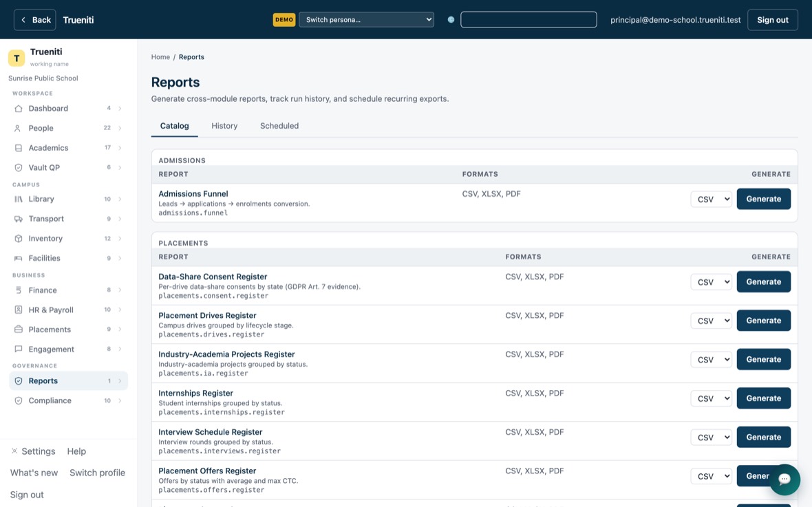Open format dropdown for Placement Offers Register
812x507 pixels.
click(x=711, y=476)
